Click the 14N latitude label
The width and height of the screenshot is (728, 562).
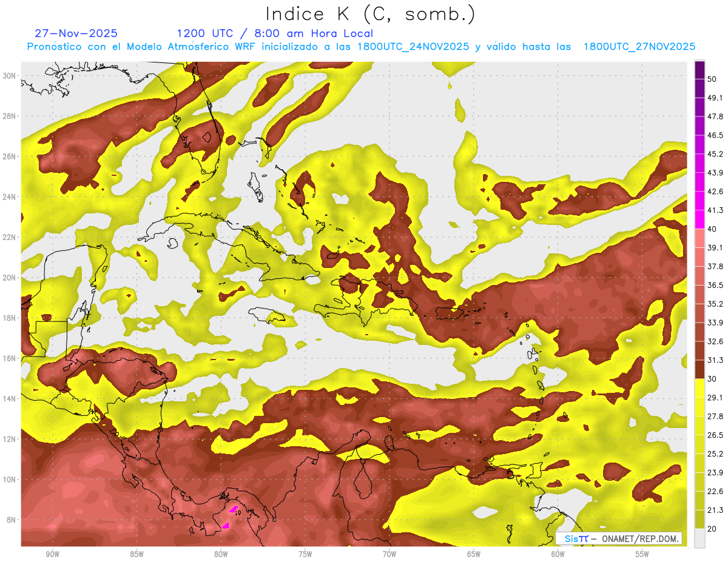pyautogui.click(x=9, y=398)
